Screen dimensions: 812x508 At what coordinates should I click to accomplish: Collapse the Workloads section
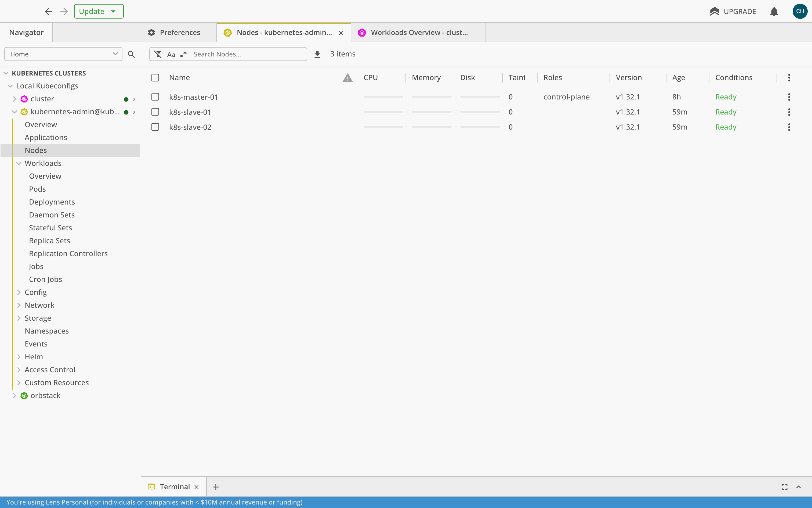coord(19,163)
